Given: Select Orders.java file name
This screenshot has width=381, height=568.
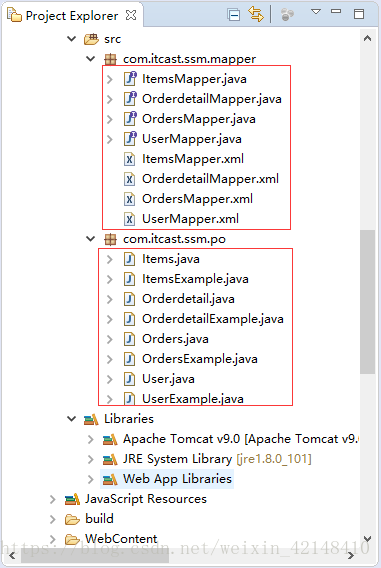Looking at the screenshot, I should point(175,339).
